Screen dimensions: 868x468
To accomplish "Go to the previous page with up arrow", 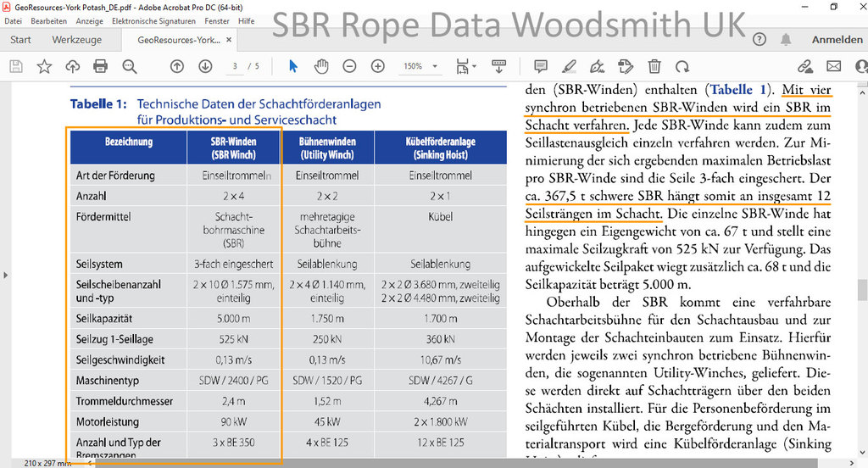I will (x=177, y=66).
